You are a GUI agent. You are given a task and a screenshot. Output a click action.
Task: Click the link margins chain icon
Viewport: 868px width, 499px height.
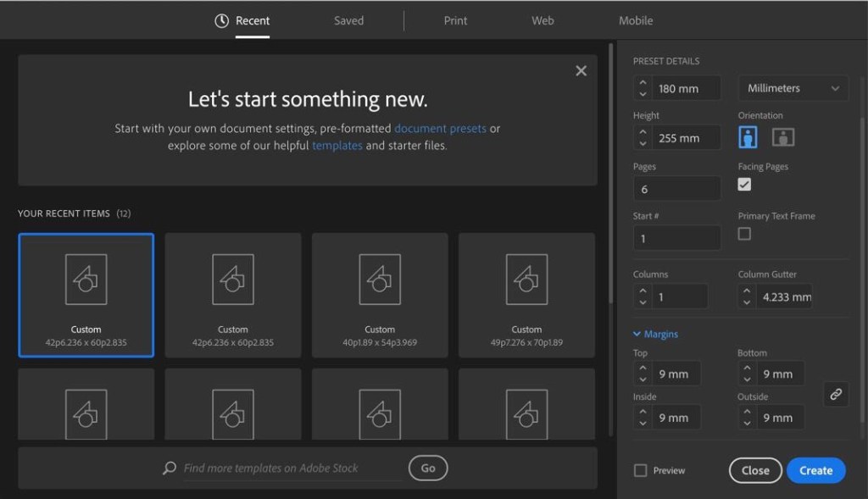836,394
